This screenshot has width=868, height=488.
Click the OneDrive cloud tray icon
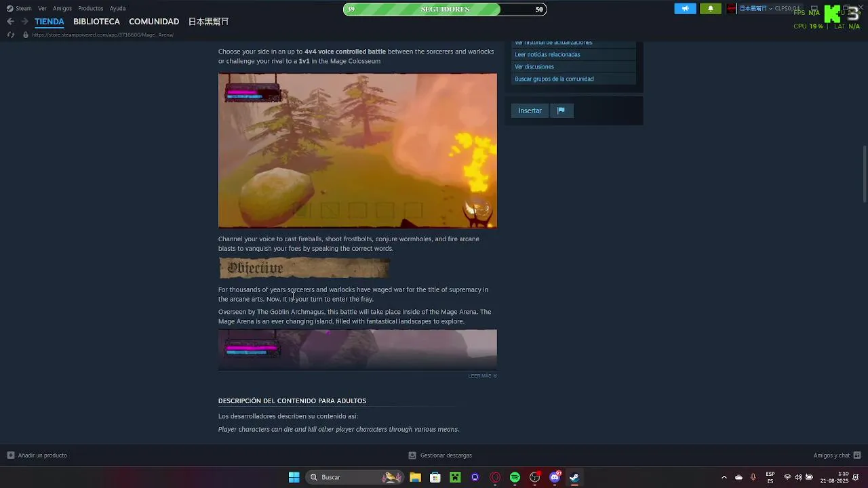click(x=738, y=477)
